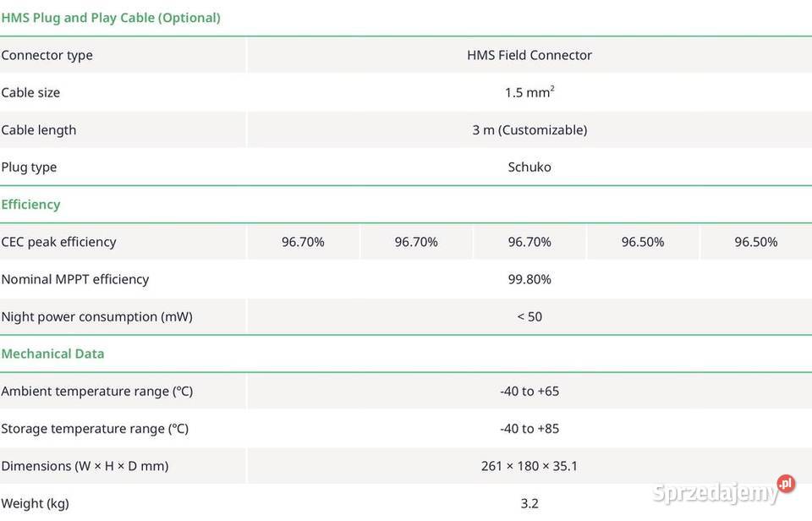
Task: Select the 'Plug type' row label
Action: [30, 167]
